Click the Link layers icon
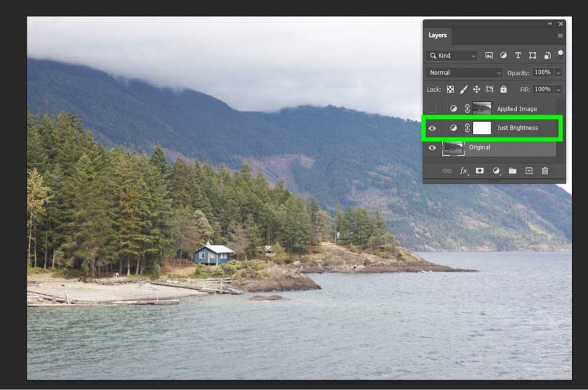The width and height of the screenshot is (588, 390). (x=447, y=171)
